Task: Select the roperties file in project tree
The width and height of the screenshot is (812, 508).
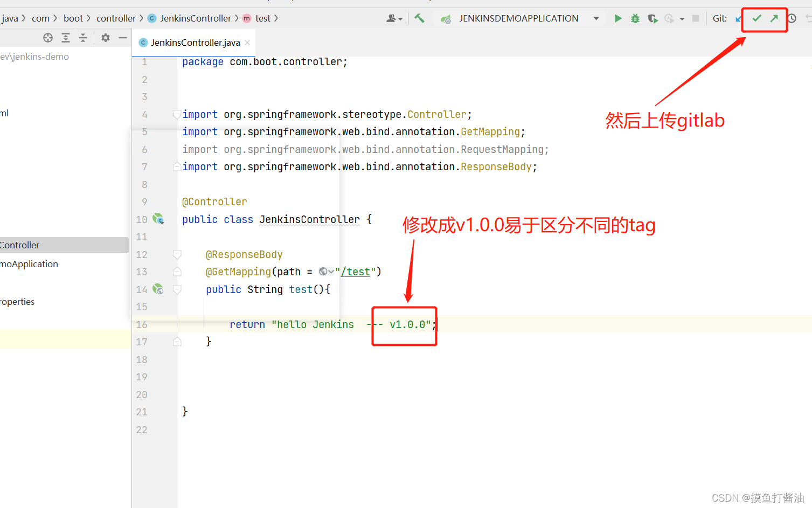Action: 17,302
